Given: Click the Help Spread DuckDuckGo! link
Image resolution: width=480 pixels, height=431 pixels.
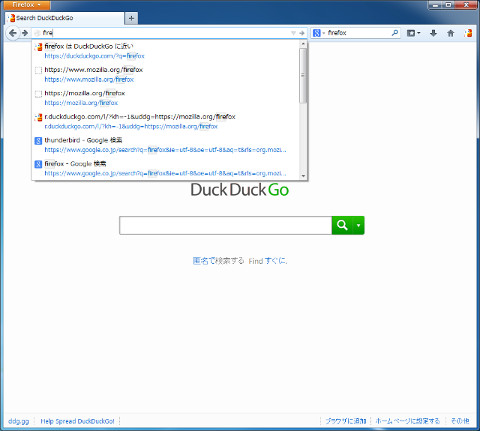Looking at the screenshot, I should tap(77, 421).
